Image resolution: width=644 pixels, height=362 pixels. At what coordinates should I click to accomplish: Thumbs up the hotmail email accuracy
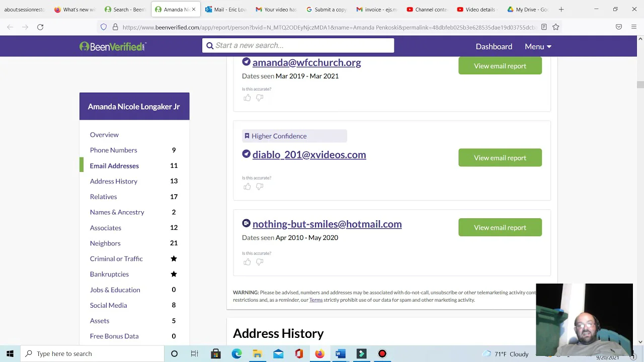coord(247,262)
